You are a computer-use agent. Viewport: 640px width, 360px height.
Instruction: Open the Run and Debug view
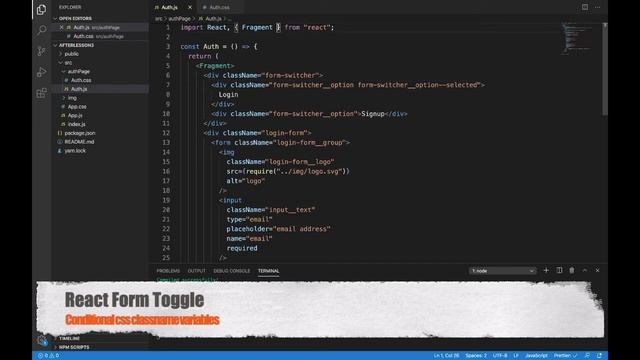pos(41,72)
